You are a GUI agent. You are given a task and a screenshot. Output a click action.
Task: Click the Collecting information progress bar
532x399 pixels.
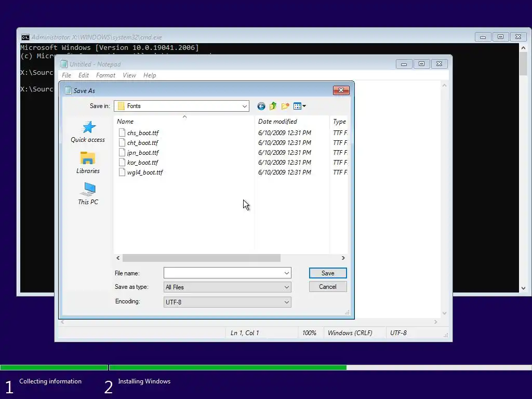pos(54,367)
